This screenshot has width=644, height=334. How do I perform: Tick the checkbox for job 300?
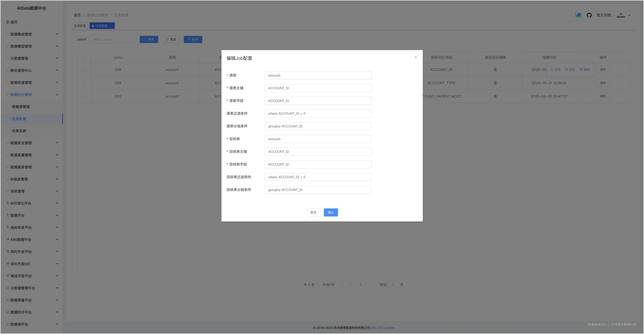pos(84,96)
